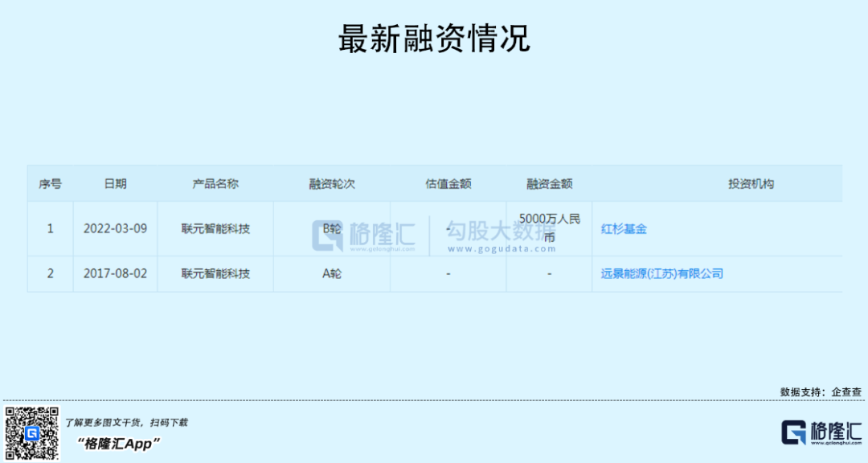The image size is (868, 463).
Task: Click the QR code for 格隆汇 App
Action: 31,433
